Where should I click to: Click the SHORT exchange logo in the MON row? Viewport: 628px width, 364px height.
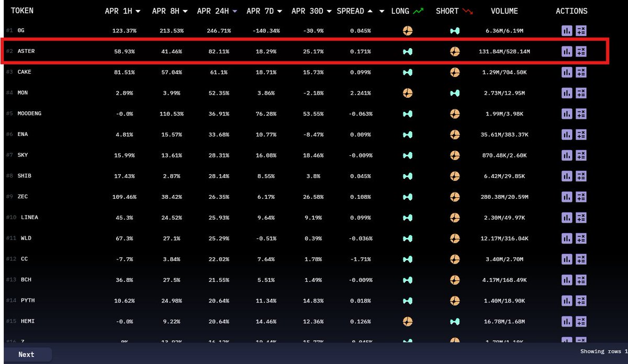(455, 93)
